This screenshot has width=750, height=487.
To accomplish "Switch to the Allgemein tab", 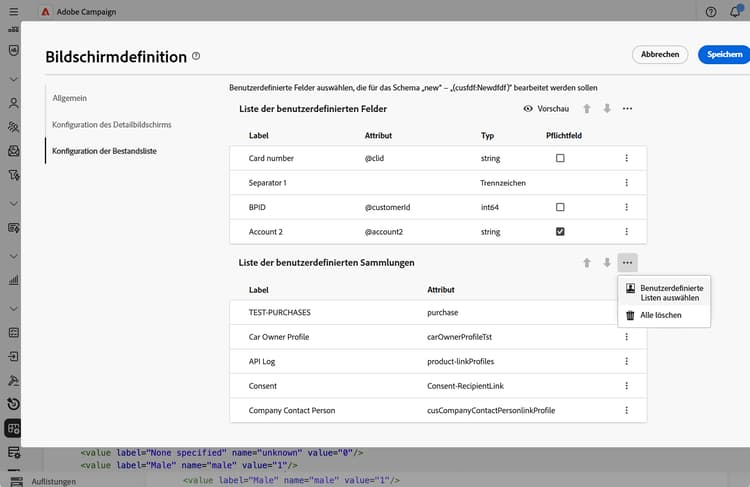I will pos(70,98).
